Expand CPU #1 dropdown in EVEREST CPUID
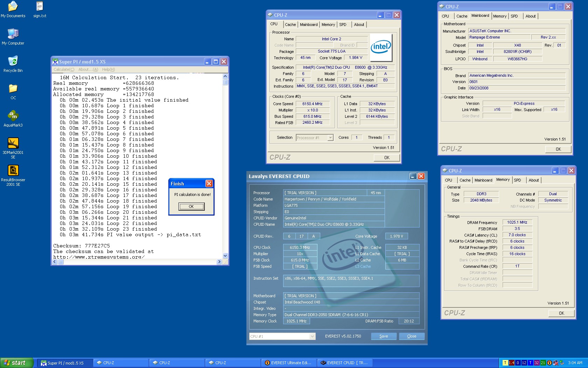This screenshot has width=588, height=368. tap(312, 336)
